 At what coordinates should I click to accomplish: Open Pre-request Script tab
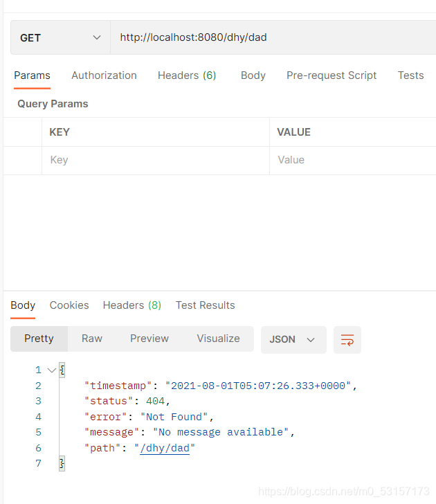coord(331,75)
